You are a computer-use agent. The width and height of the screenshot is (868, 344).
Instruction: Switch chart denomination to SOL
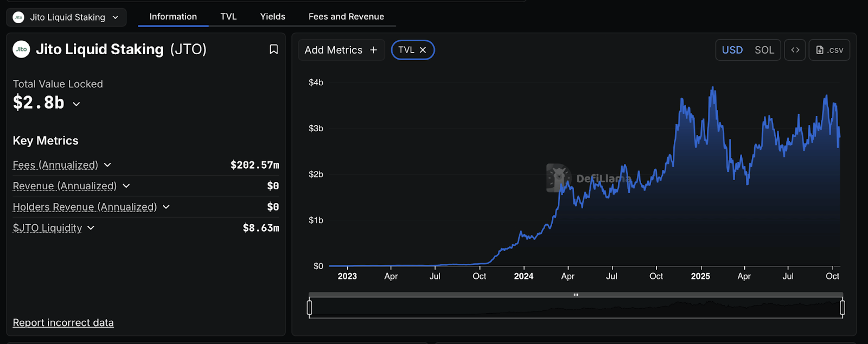(x=764, y=50)
